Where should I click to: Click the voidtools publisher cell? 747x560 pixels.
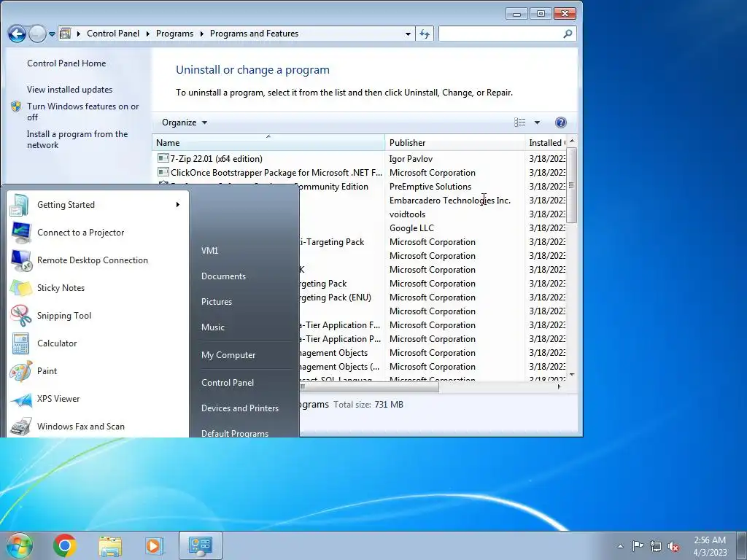[407, 214]
